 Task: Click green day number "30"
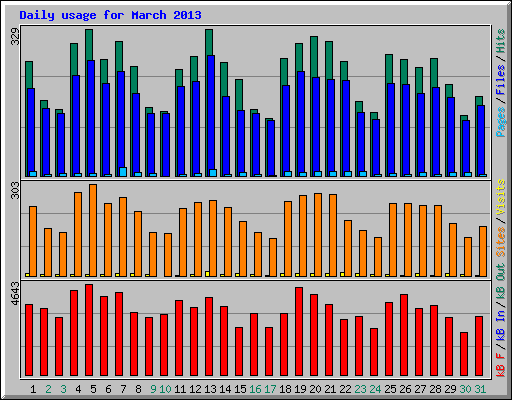coord(465,389)
